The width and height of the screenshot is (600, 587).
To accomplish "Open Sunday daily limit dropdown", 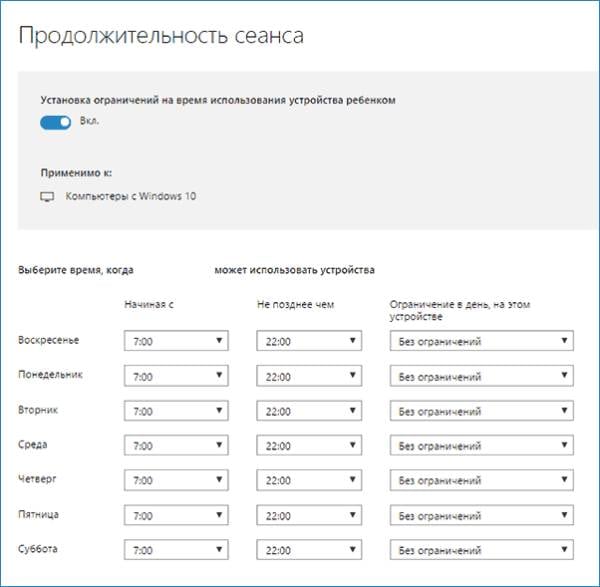I will point(481,342).
